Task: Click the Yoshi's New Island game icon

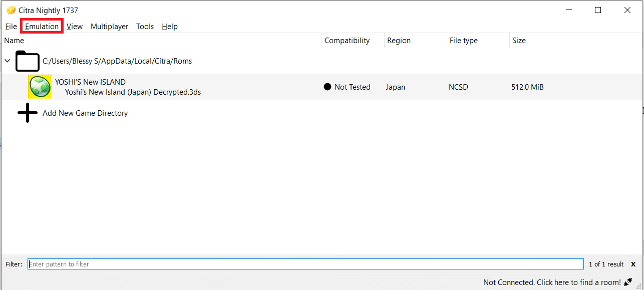Action: [x=40, y=87]
